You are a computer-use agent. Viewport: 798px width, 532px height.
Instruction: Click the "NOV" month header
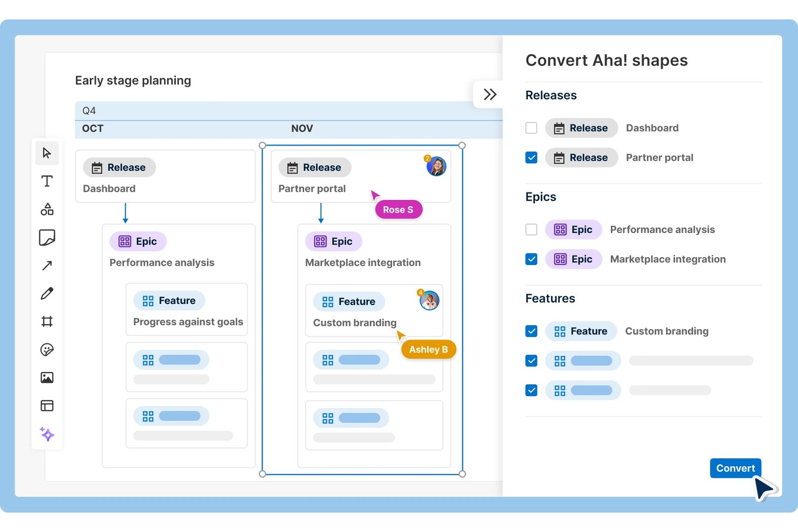(302, 128)
